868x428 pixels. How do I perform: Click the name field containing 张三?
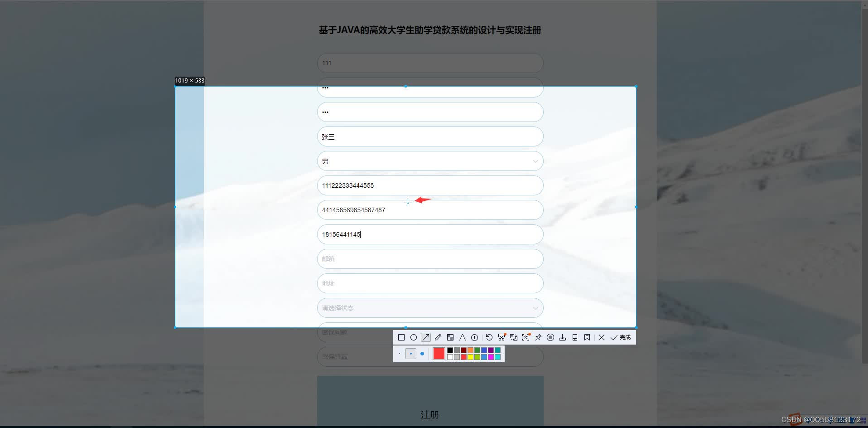click(x=430, y=136)
